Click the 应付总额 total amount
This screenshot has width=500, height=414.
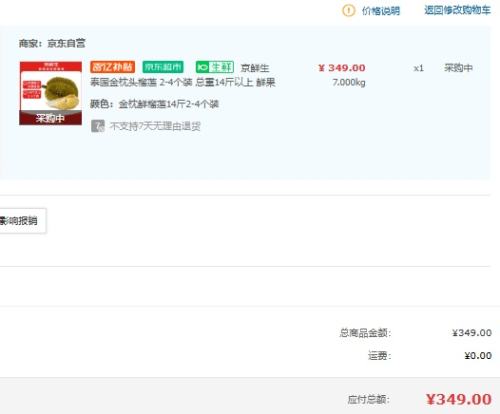point(459,399)
